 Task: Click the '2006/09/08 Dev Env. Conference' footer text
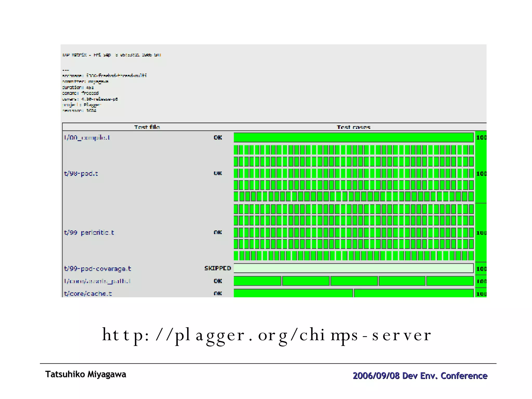coord(420,376)
